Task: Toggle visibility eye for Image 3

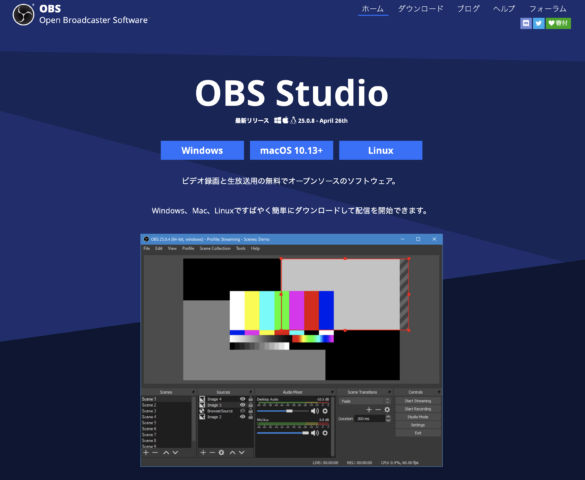Action: pos(243,405)
